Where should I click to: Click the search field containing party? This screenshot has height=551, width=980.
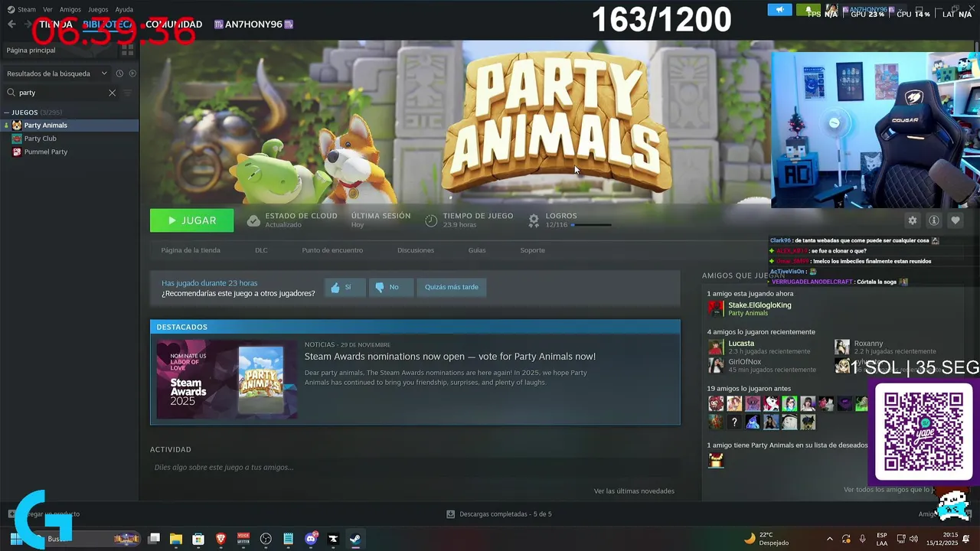click(61, 93)
